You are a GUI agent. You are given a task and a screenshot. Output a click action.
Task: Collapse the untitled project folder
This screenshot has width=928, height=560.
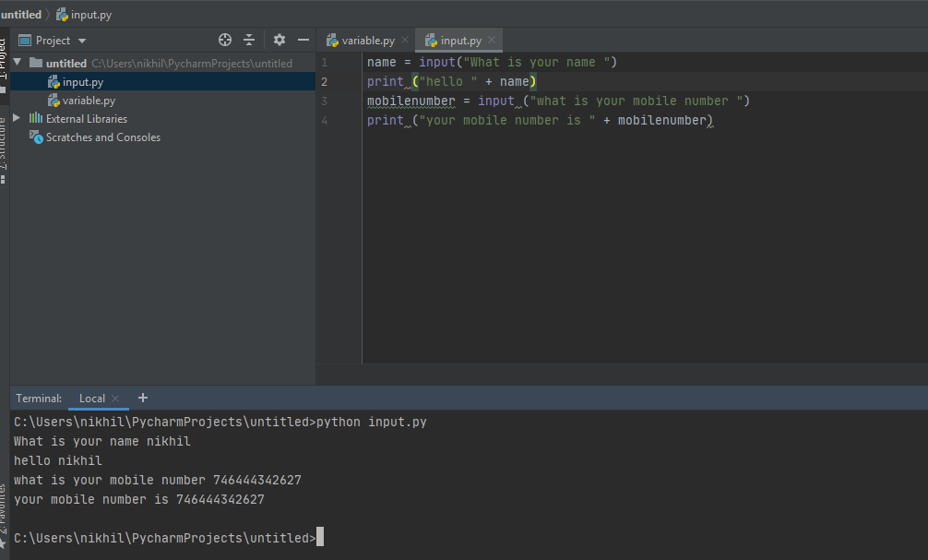(18, 62)
